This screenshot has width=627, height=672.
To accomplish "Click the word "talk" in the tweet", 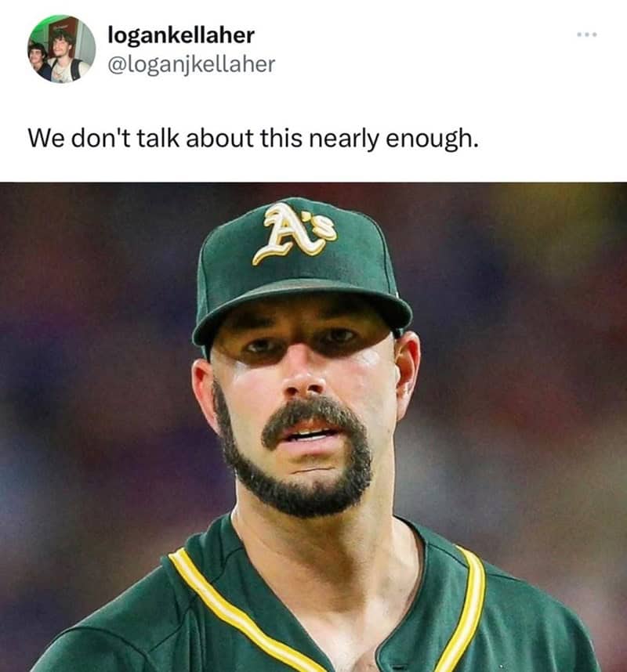I will coord(158,139).
